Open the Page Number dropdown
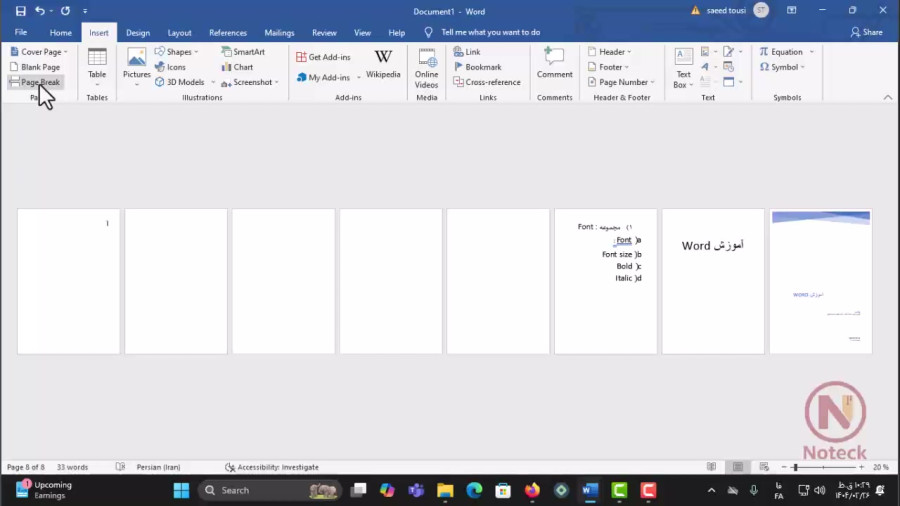Viewport: 900px width, 506px height. [x=621, y=82]
